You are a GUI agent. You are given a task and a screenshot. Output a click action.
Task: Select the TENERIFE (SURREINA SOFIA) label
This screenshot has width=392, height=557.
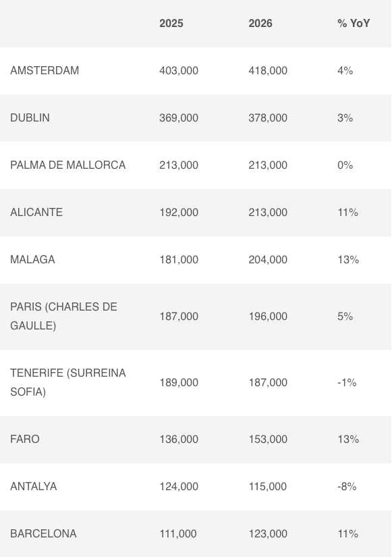[68, 382]
